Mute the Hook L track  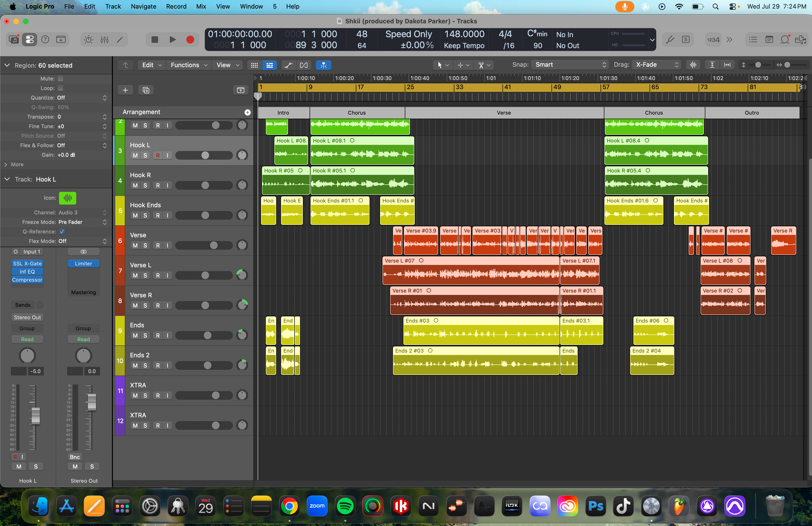click(x=135, y=155)
